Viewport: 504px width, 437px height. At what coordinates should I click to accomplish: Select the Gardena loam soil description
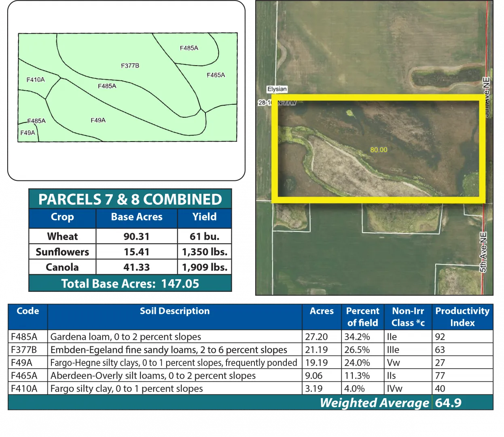click(x=126, y=337)
